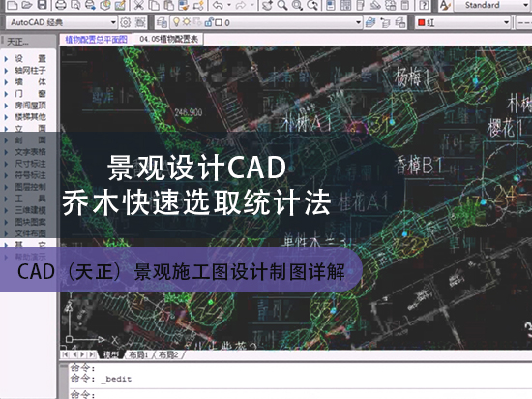Save the drawing with the floppy icon

42,5
